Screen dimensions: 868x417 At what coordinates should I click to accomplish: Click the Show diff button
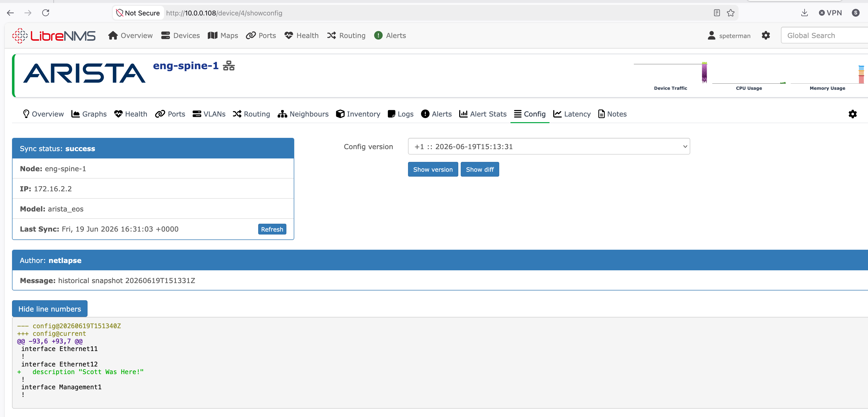click(x=480, y=169)
